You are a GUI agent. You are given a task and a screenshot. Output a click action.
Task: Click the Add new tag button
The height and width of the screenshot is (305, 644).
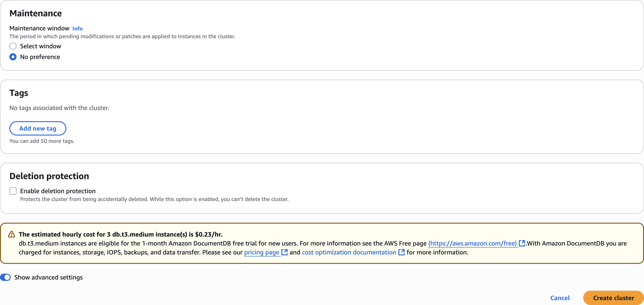point(38,128)
